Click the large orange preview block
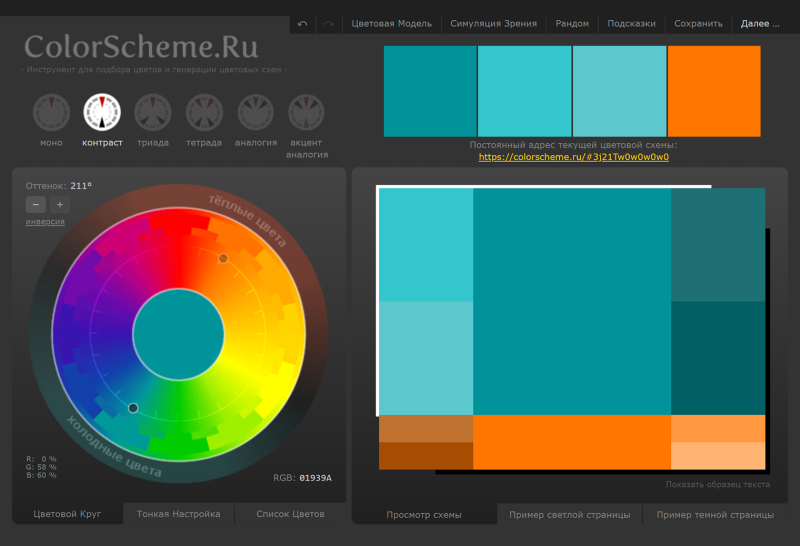Image resolution: width=800 pixels, height=546 pixels. point(572,442)
